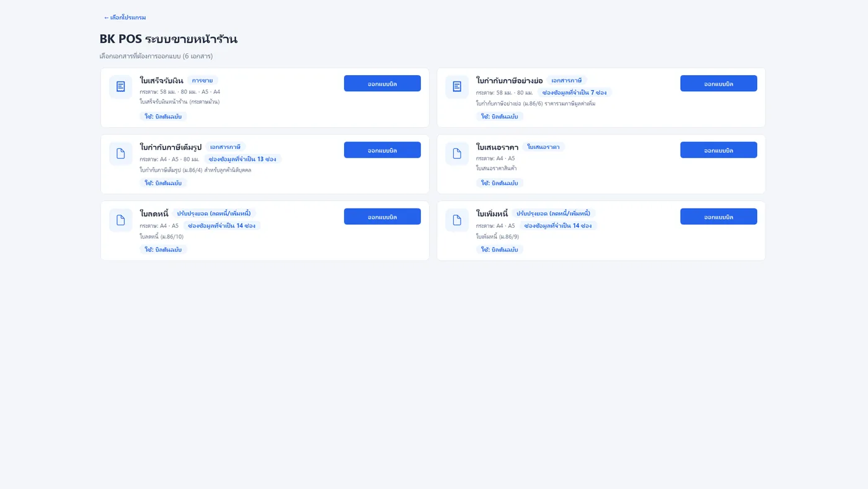Click ออกแบบบิล button for ใบเสนอราคา

point(719,150)
